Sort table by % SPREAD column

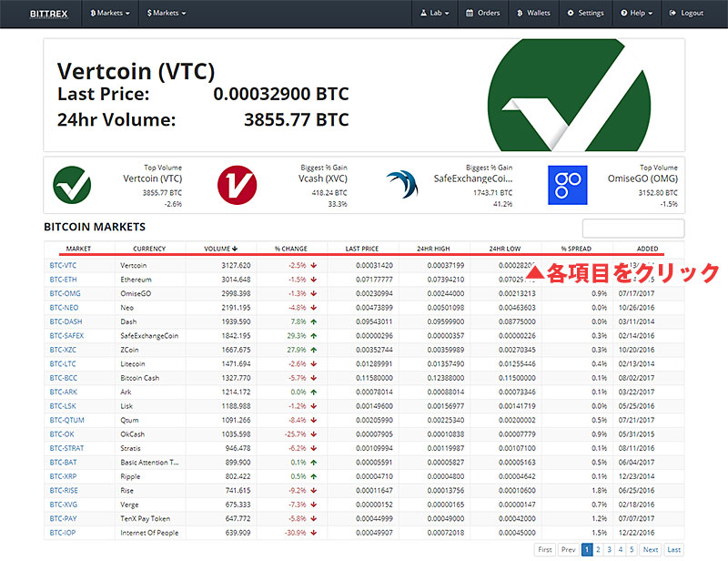tap(576, 249)
